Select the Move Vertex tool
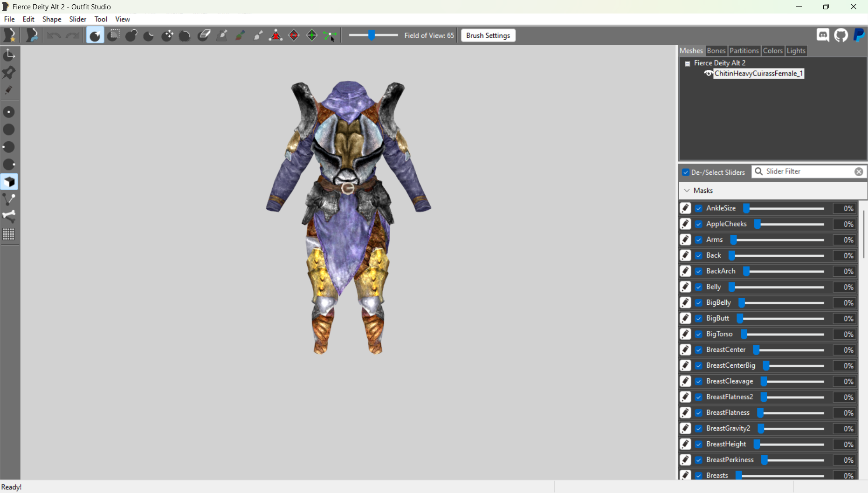Screen dimensions: 868x493 pos(330,35)
